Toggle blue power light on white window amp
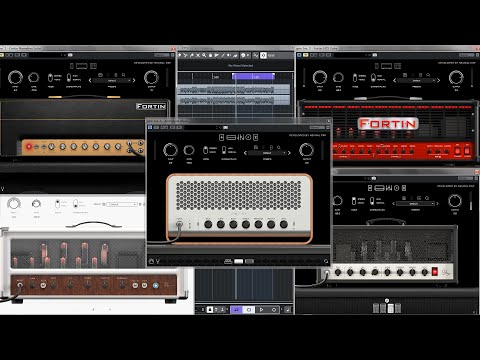The width and height of the screenshot is (480, 360). pos(156,285)
